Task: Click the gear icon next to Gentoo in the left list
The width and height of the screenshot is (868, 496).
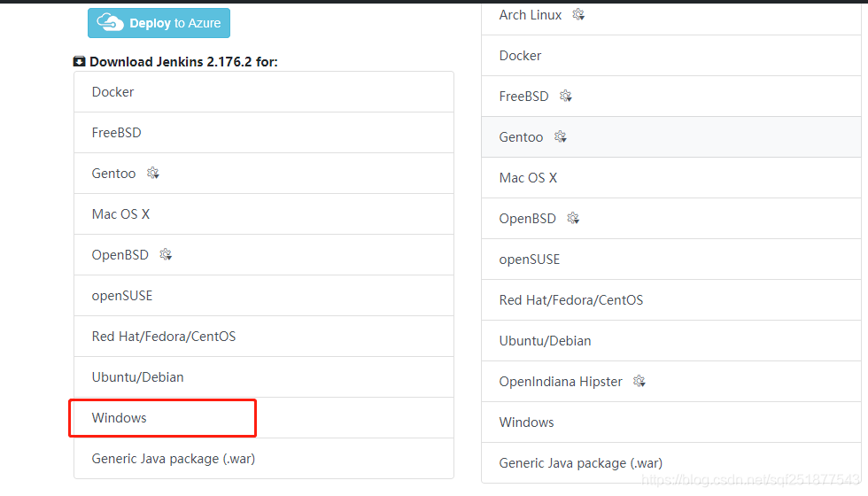Action: 152,174
